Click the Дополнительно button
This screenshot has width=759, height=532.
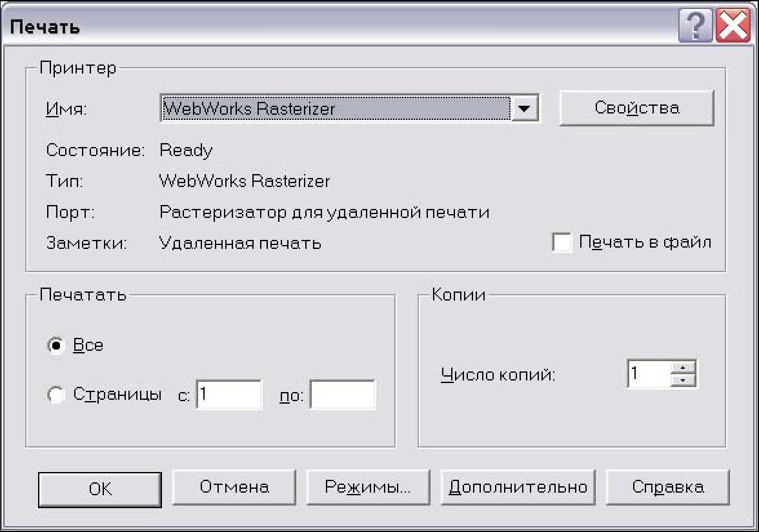pyautogui.click(x=518, y=487)
